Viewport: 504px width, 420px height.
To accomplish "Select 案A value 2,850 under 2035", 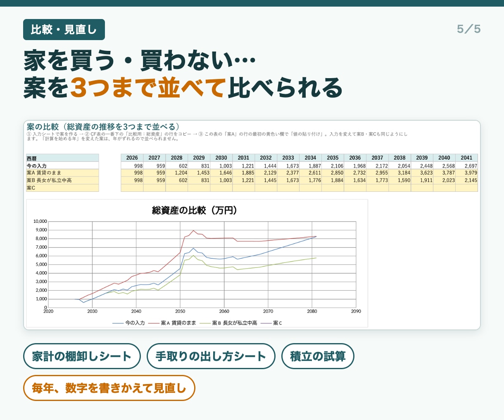I will [x=333, y=173].
